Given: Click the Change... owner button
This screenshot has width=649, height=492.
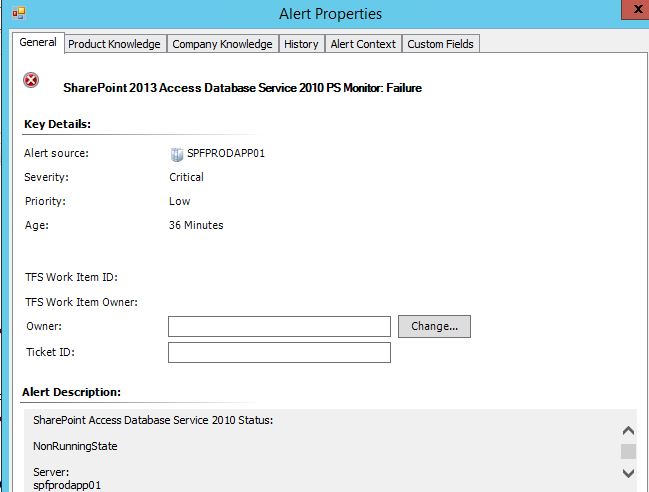Looking at the screenshot, I should pos(434,326).
